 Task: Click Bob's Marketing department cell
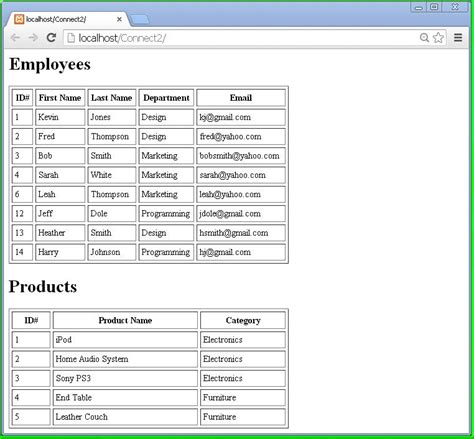point(166,156)
